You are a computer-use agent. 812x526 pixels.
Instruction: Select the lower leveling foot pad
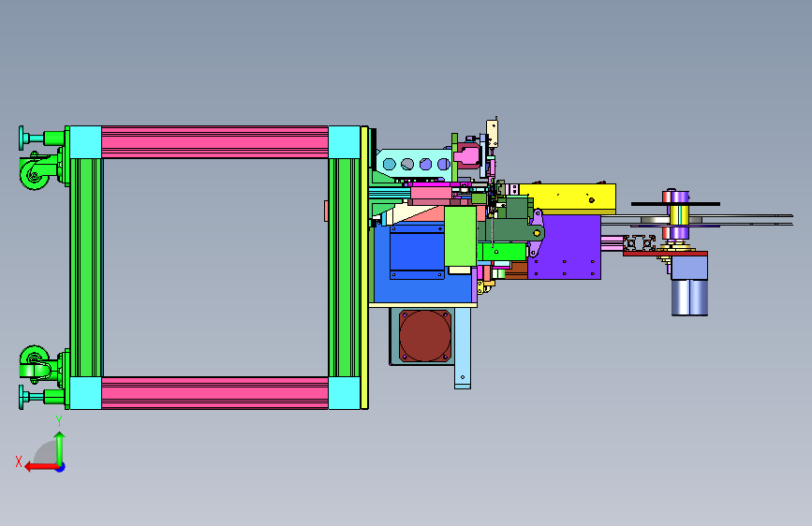click(22, 397)
